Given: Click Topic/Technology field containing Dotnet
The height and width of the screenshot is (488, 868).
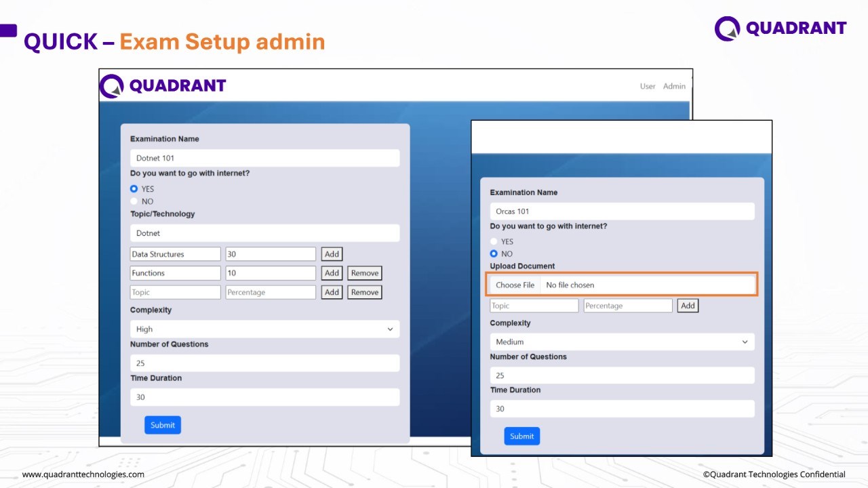Looking at the screenshot, I should click(265, 233).
